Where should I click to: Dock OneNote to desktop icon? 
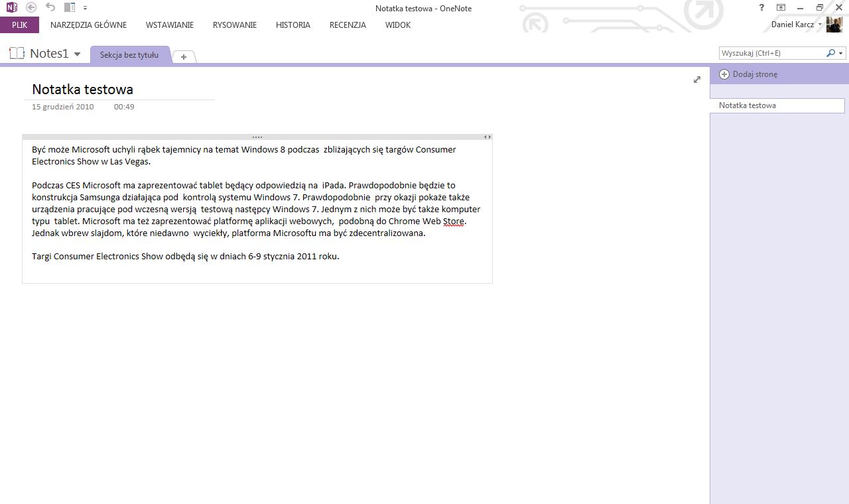pyautogui.click(x=70, y=7)
